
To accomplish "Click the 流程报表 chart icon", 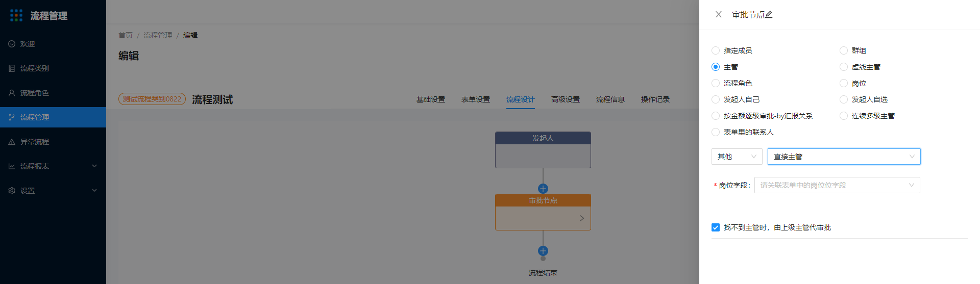I will (x=12, y=166).
